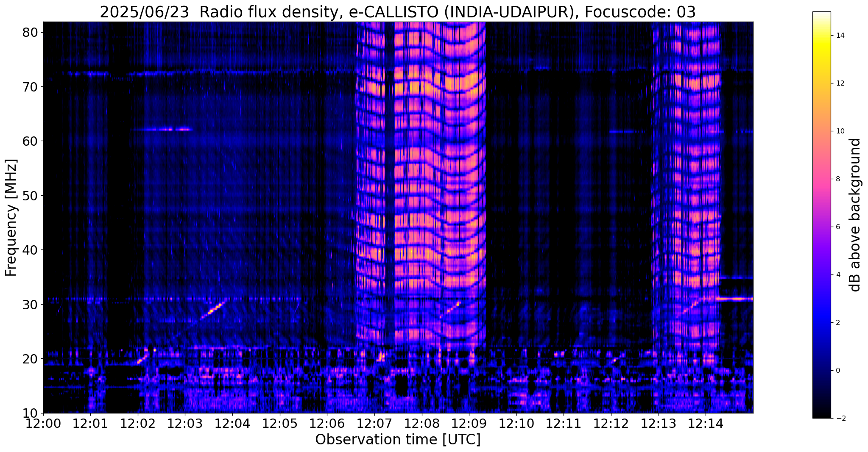Click the 12:10 time tick label
868x452 pixels.
(516, 424)
